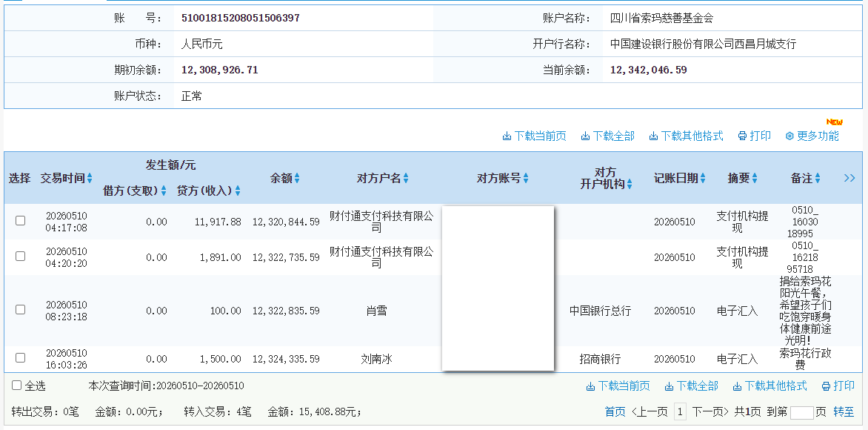The image size is (868, 430).
Task: Focus the 到第 page number input
Action: [802, 412]
